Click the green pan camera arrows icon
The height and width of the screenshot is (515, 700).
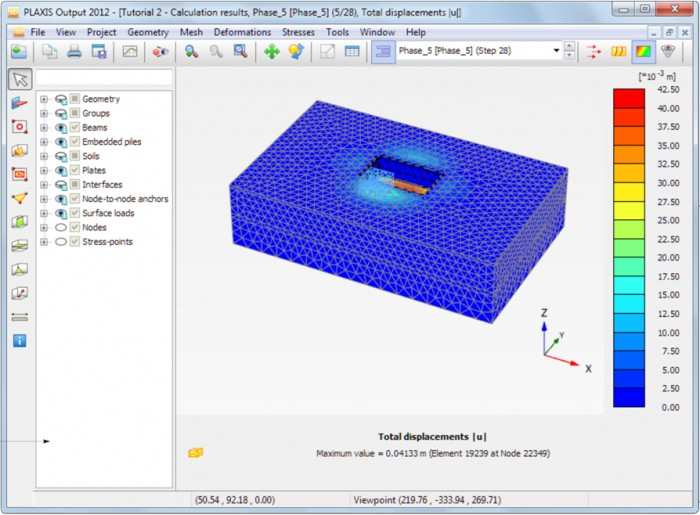pyautogui.click(x=271, y=51)
